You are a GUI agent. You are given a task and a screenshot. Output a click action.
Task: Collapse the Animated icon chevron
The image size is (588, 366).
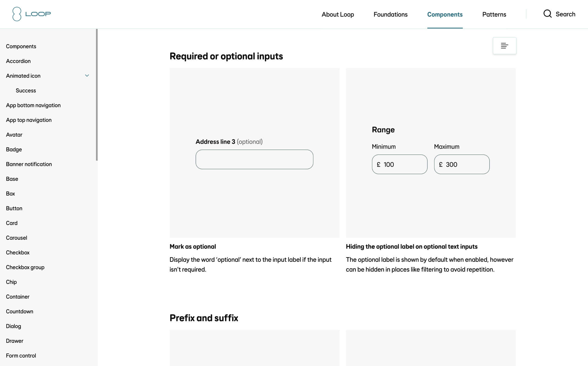pyautogui.click(x=87, y=76)
